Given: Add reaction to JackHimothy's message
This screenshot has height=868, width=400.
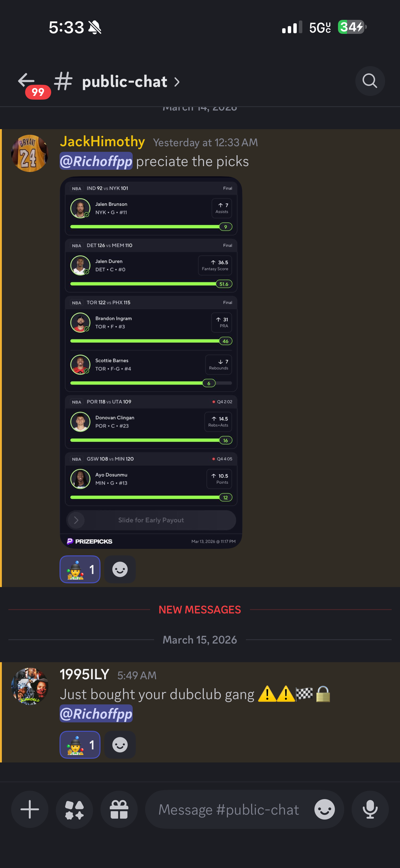Looking at the screenshot, I should click(120, 569).
